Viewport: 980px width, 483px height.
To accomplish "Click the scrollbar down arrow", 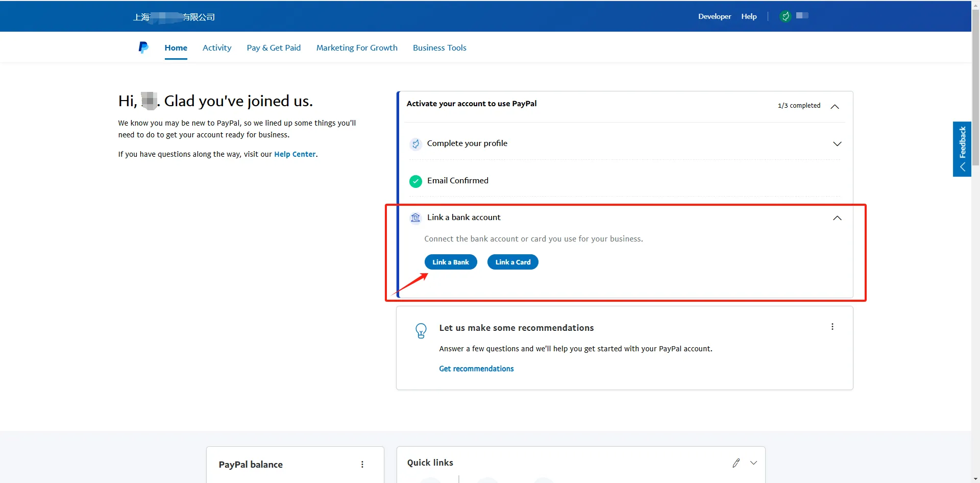I will (x=976, y=479).
